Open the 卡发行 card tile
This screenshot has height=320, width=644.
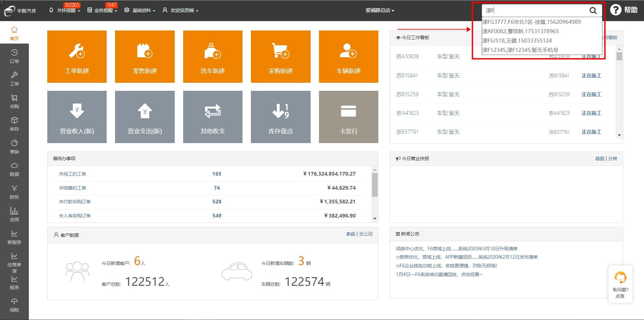coord(348,117)
